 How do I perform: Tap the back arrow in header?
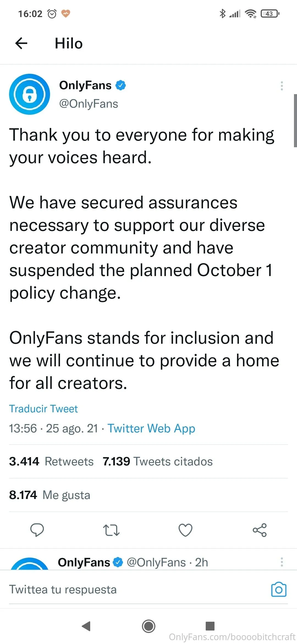click(x=21, y=43)
